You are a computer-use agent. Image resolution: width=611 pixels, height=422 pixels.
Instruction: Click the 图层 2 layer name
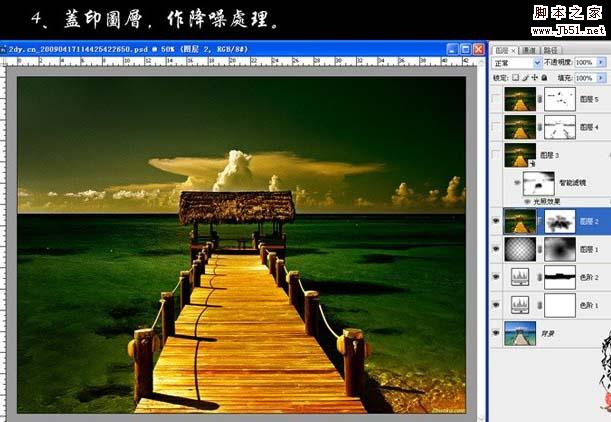[589, 221]
